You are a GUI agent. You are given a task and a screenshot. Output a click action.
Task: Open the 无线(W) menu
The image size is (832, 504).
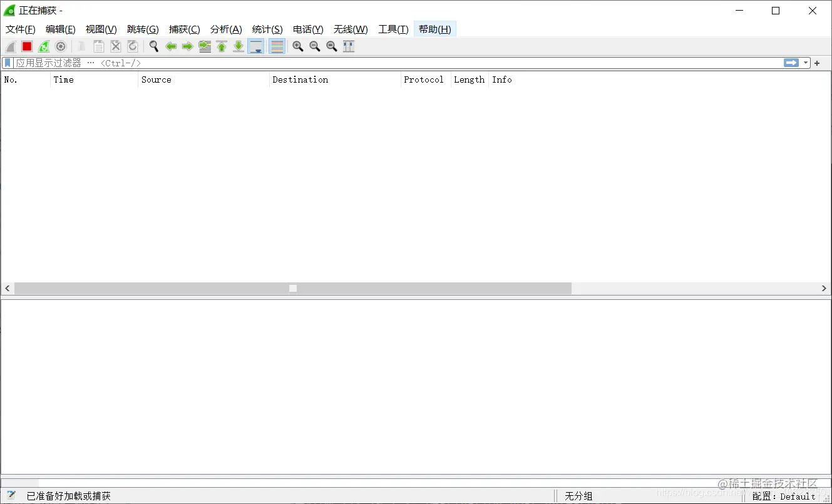click(351, 29)
